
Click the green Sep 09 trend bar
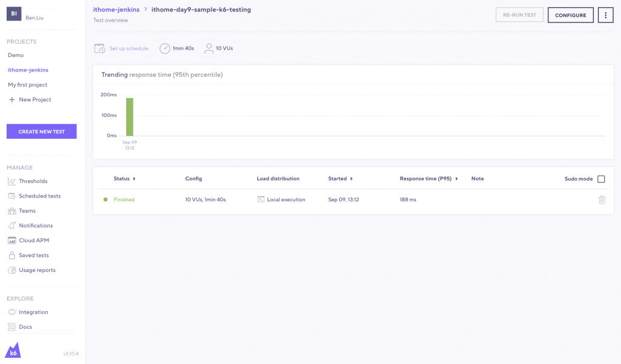(x=130, y=117)
